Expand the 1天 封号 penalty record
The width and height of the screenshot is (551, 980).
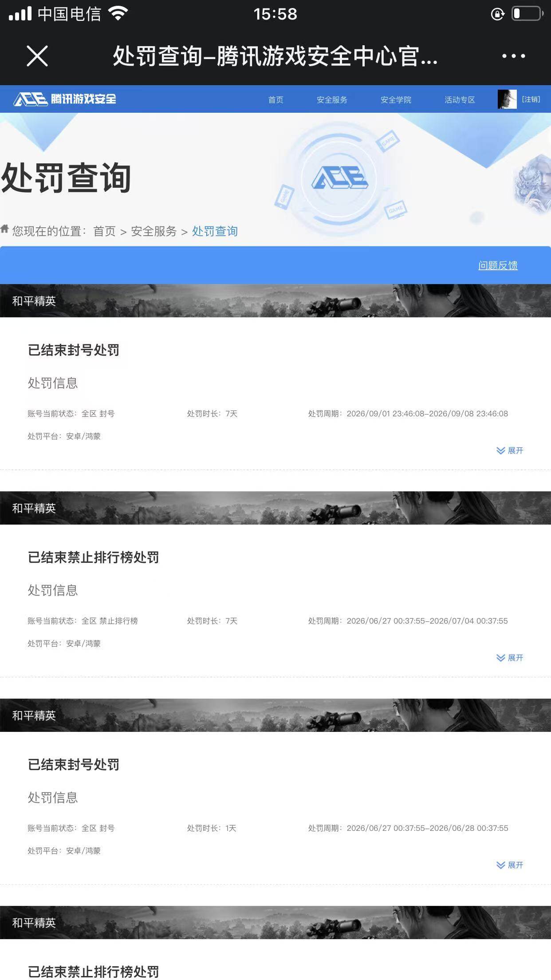coord(510,865)
